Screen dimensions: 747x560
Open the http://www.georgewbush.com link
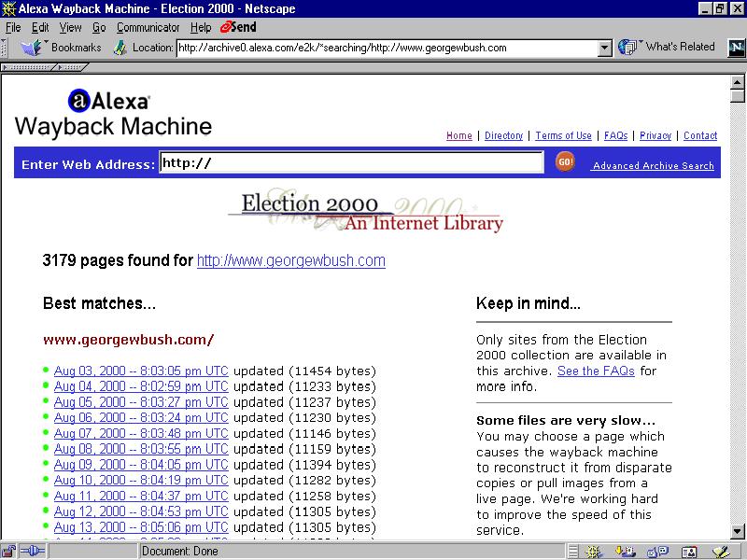coord(291,260)
